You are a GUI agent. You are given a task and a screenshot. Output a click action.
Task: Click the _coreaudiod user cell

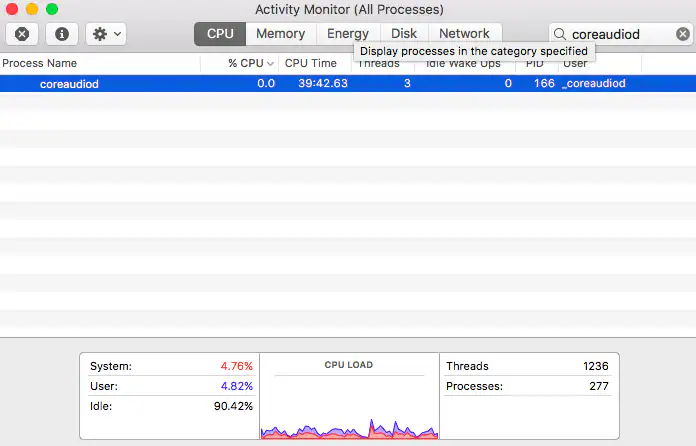pyautogui.click(x=594, y=83)
